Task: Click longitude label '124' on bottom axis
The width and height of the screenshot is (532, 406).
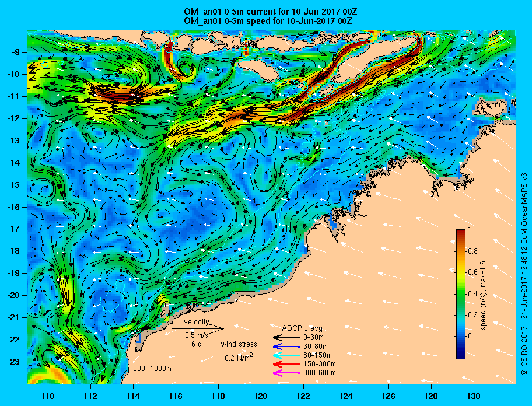Action: point(346,396)
